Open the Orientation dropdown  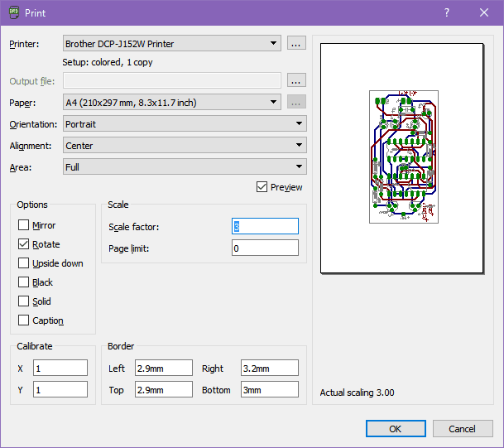click(185, 123)
